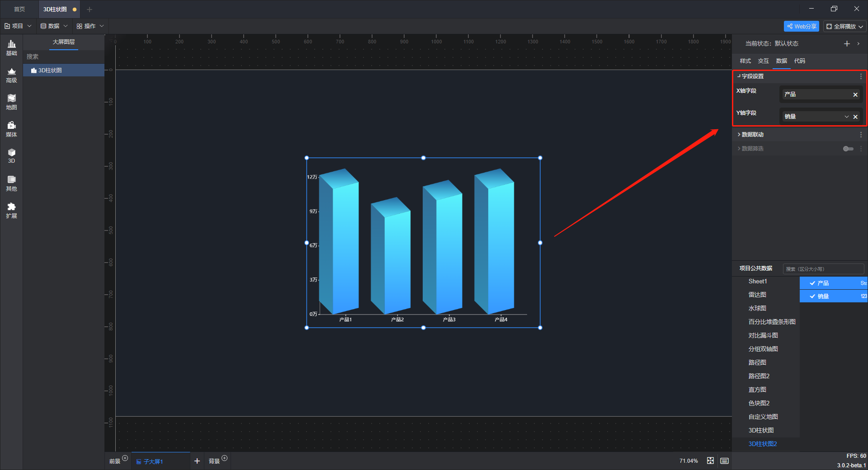Add a new tab with plus icon

click(90, 9)
